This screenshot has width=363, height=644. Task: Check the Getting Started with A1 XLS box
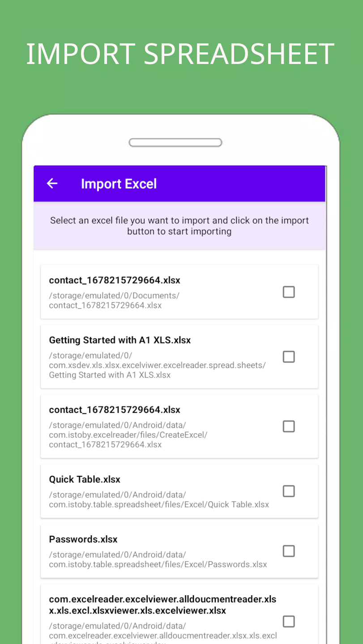pyautogui.click(x=289, y=357)
